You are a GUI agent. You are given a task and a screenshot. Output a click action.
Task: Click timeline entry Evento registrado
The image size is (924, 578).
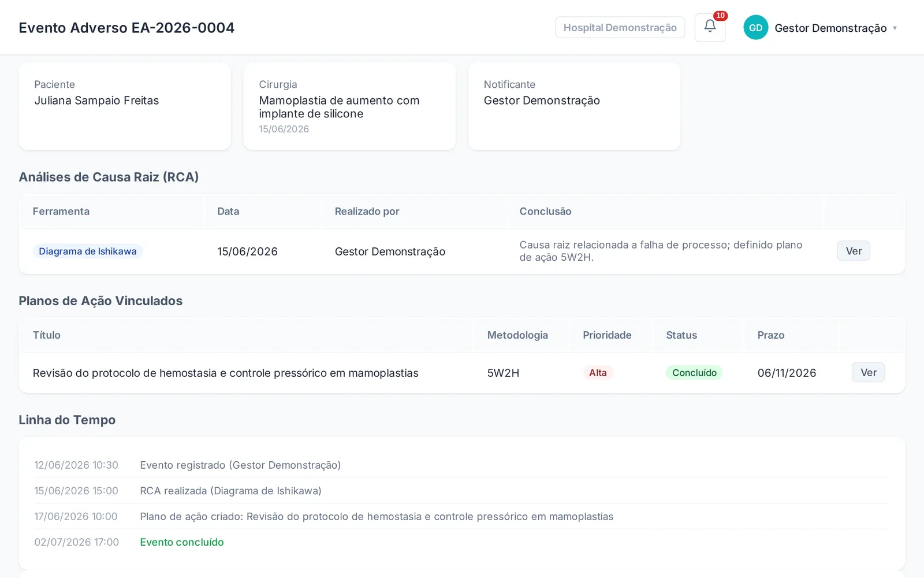click(240, 465)
